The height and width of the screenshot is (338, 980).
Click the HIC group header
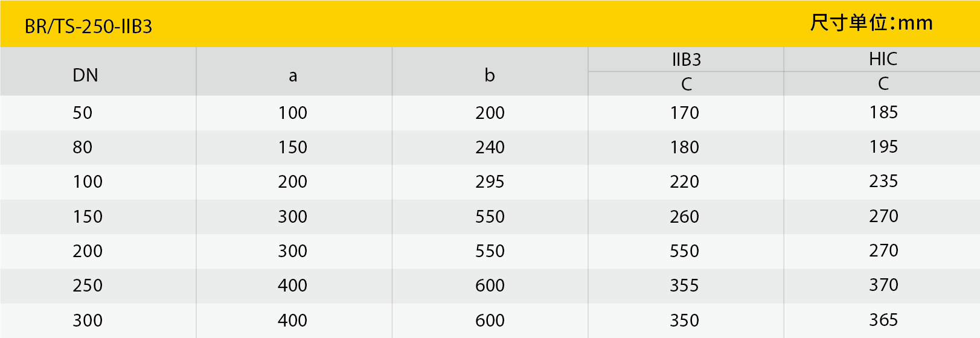883,59
